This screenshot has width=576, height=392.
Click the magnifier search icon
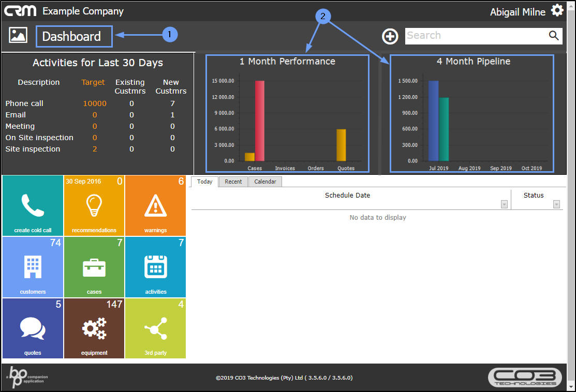point(554,36)
